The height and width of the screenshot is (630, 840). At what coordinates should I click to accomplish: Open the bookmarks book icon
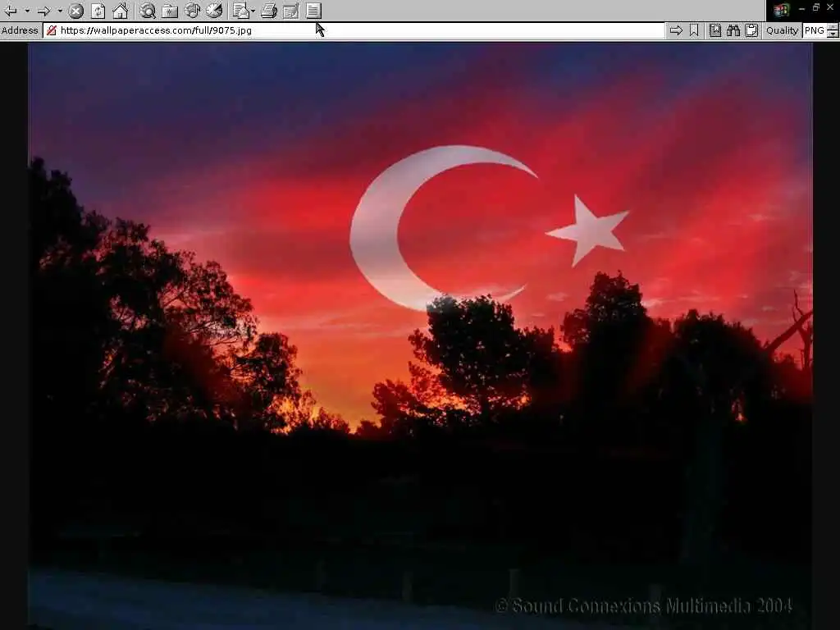pyautogui.click(x=715, y=30)
